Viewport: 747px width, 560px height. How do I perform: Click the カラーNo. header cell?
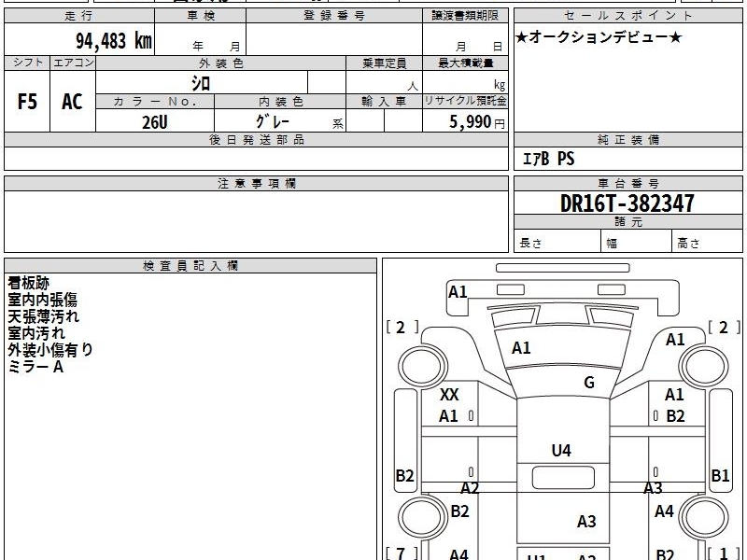(155, 102)
